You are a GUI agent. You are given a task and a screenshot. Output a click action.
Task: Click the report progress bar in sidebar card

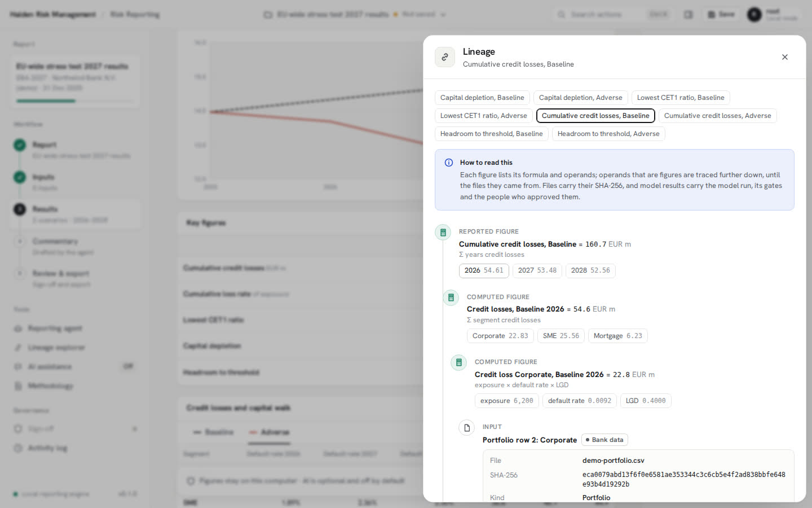(x=74, y=101)
